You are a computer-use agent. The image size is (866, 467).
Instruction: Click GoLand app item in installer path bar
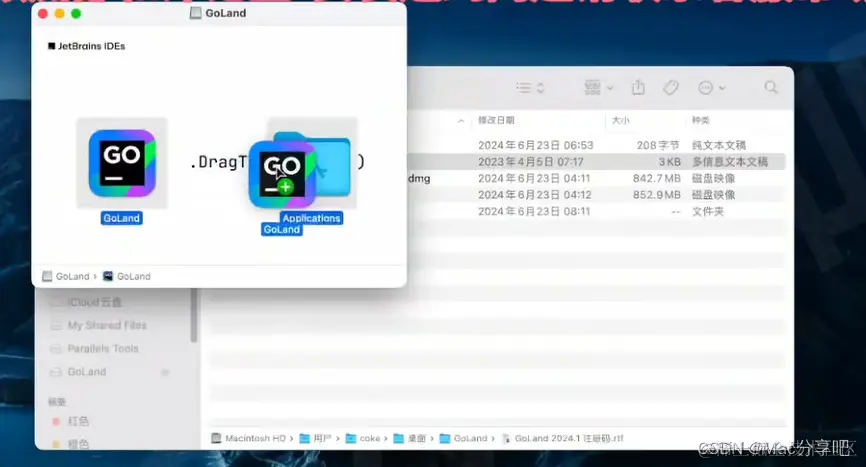click(x=127, y=276)
